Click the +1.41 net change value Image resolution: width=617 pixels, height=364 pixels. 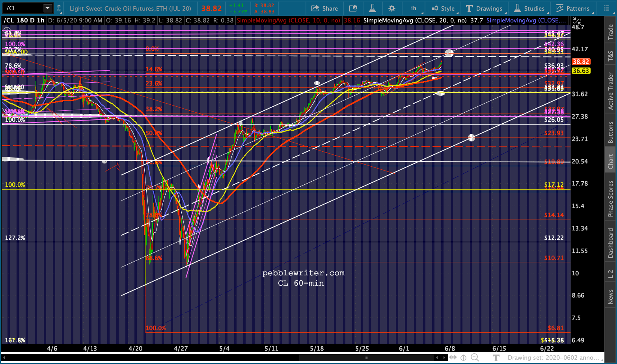coord(237,6)
